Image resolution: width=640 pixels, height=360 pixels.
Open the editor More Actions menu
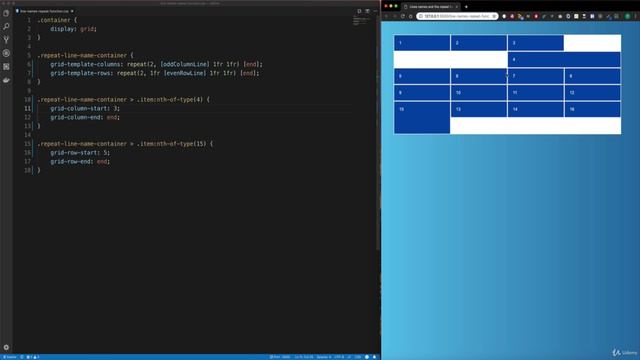(x=375, y=11)
